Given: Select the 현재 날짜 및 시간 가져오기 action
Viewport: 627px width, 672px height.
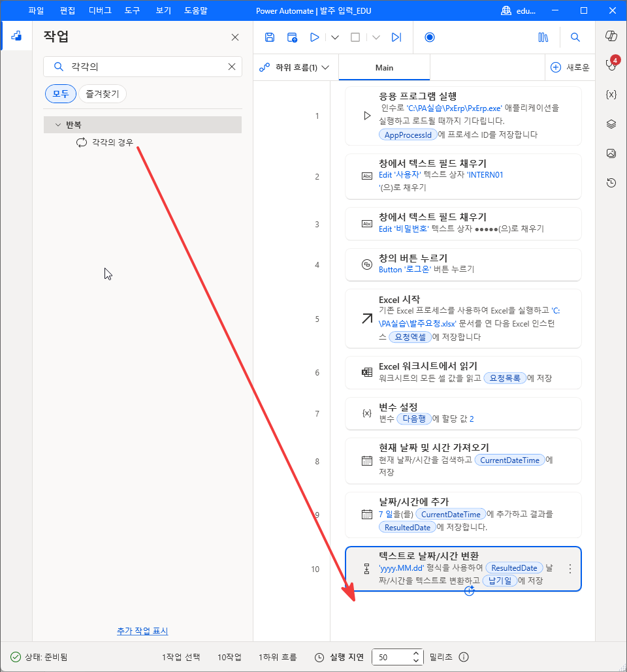Looking at the screenshot, I should click(x=463, y=460).
